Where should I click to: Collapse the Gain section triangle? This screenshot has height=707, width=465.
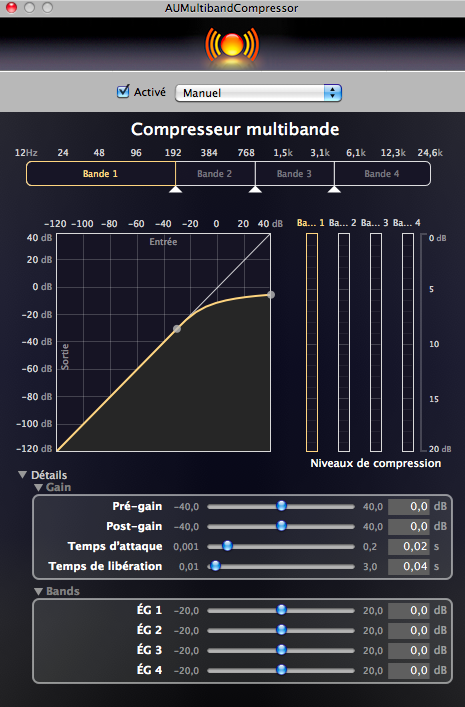pos(39,487)
